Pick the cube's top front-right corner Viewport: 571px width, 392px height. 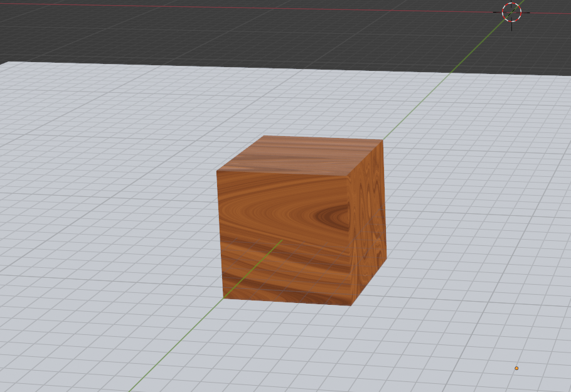coord(350,176)
